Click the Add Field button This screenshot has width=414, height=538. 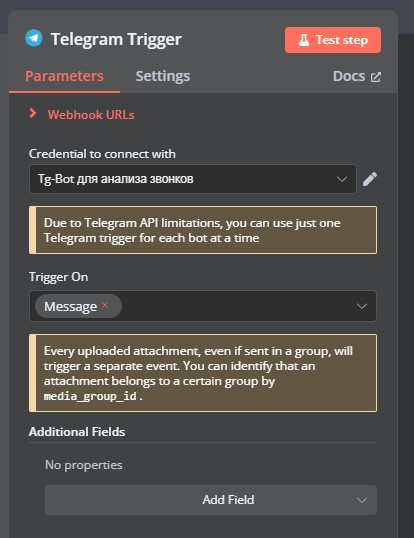click(x=211, y=500)
